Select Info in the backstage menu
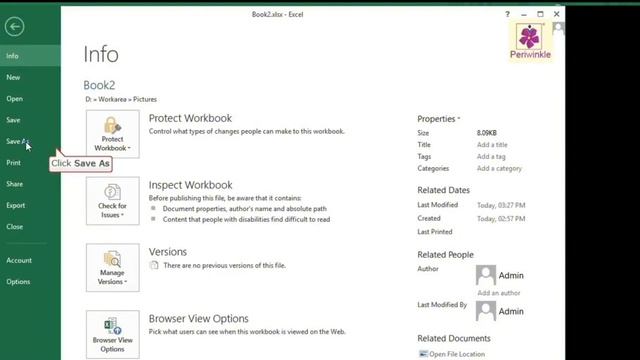The image size is (640, 360). (x=30, y=56)
